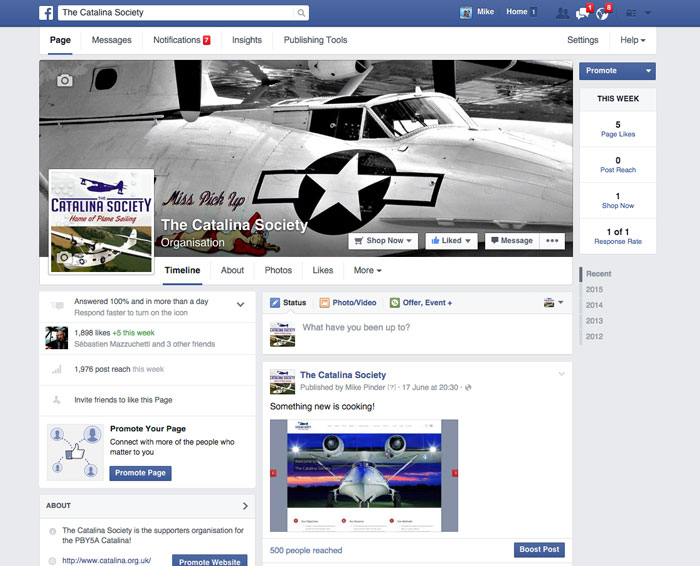Click the public globe icon on post
Screen dimensions: 700x566
(468, 387)
